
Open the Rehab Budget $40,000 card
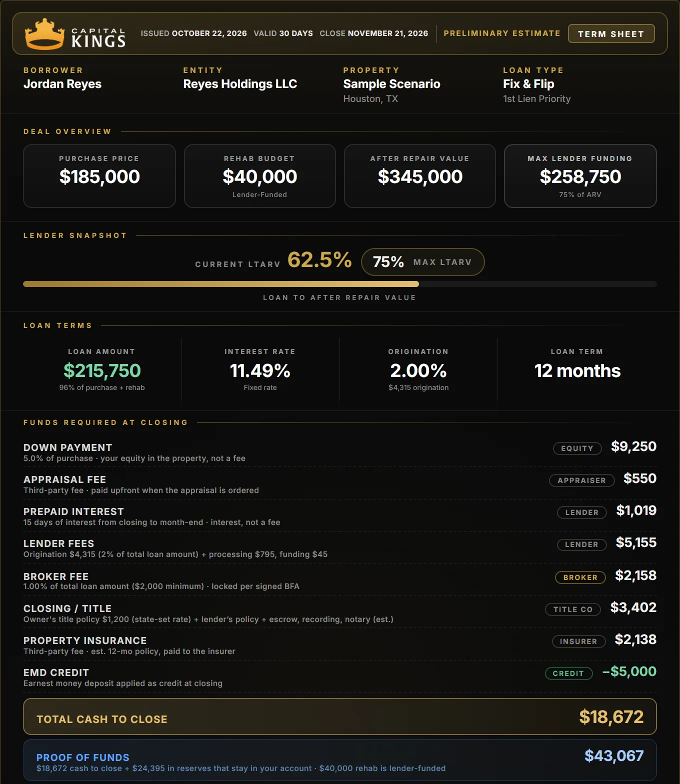tap(260, 176)
